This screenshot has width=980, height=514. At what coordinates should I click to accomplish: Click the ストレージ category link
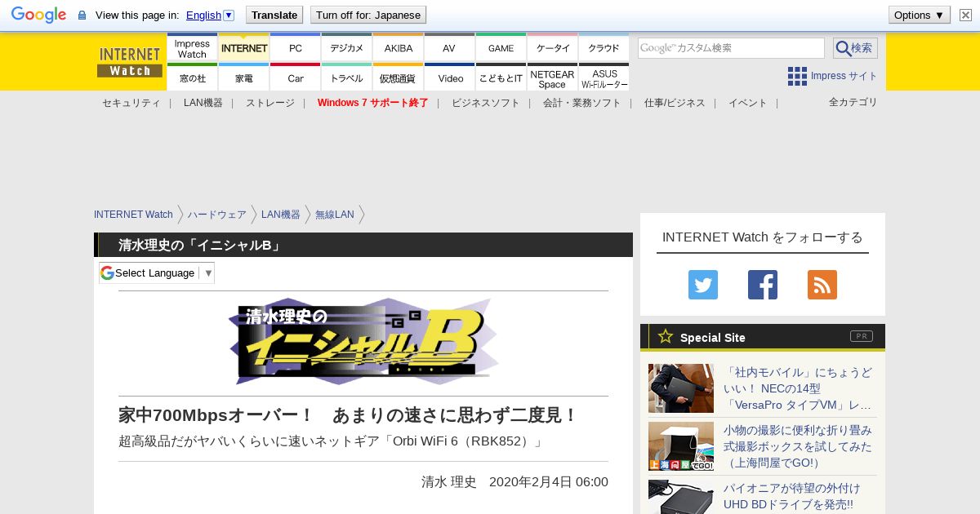click(x=270, y=103)
